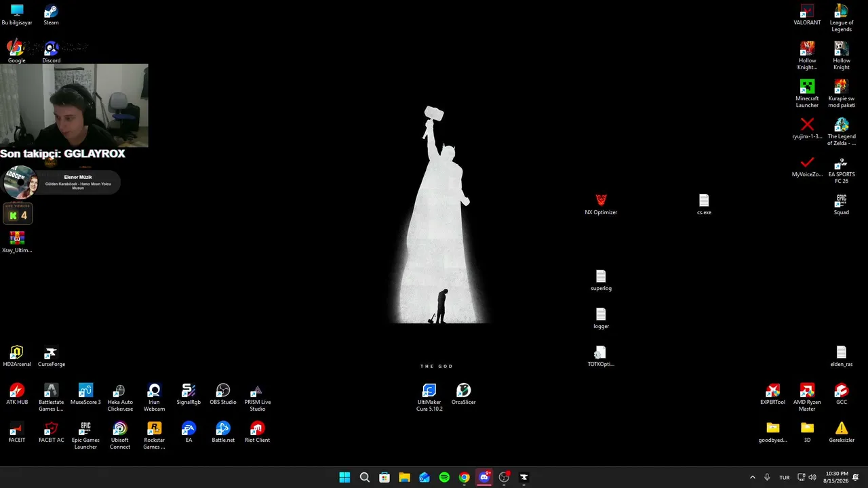Select the Bu bilgisayar desktop icon
This screenshot has height=488, width=868.
[x=17, y=15]
